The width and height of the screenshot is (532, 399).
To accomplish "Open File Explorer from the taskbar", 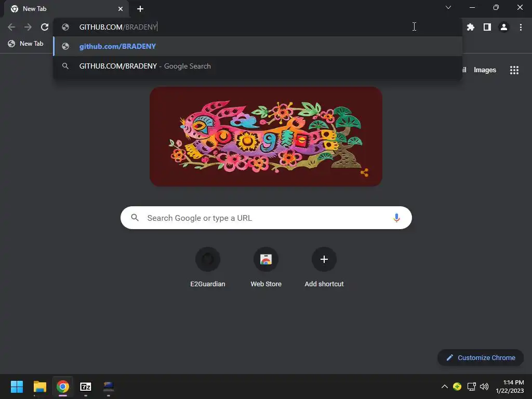I will click(39, 387).
